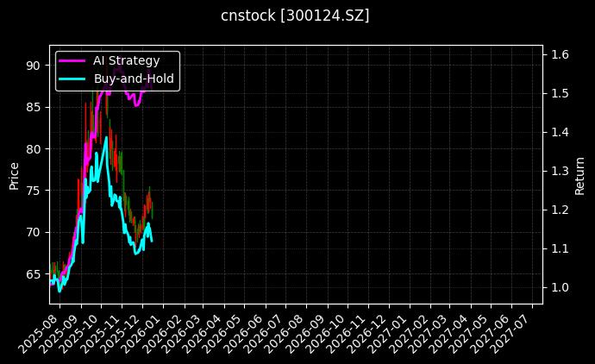This screenshot has width=595, height=364.
Task: Click the 1.1 return tick label
Action: 561,249
